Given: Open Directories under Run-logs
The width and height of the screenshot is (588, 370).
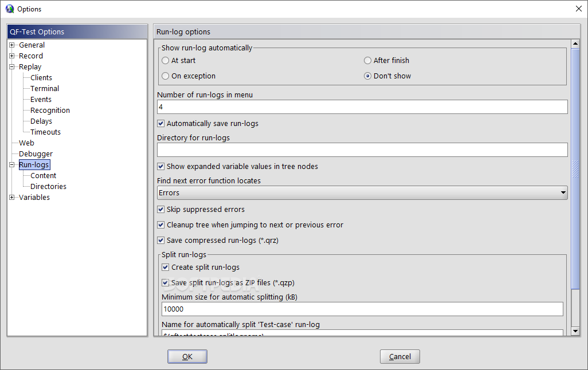Looking at the screenshot, I should [x=48, y=186].
